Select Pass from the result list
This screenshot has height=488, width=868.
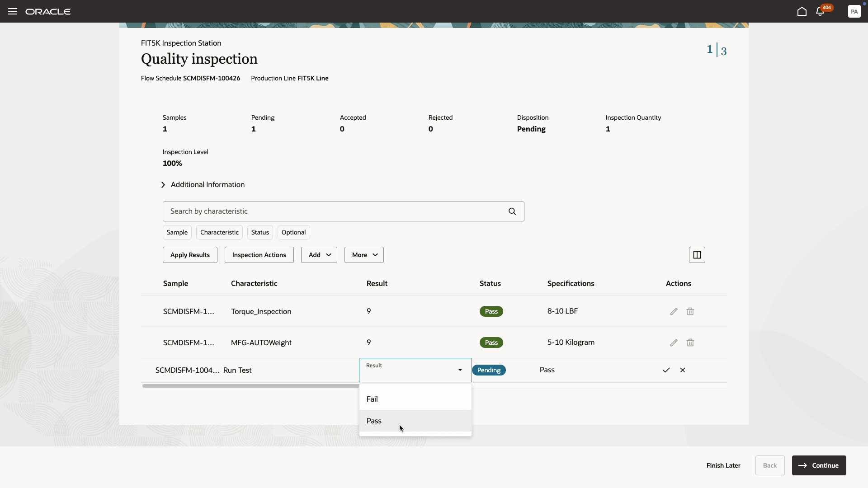pos(374,421)
